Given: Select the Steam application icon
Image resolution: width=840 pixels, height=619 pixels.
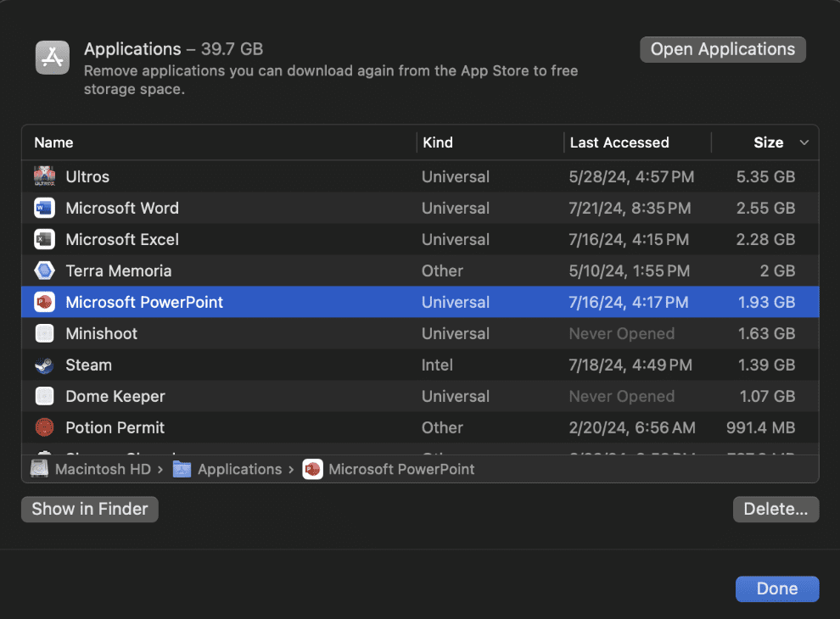Looking at the screenshot, I should (43, 365).
